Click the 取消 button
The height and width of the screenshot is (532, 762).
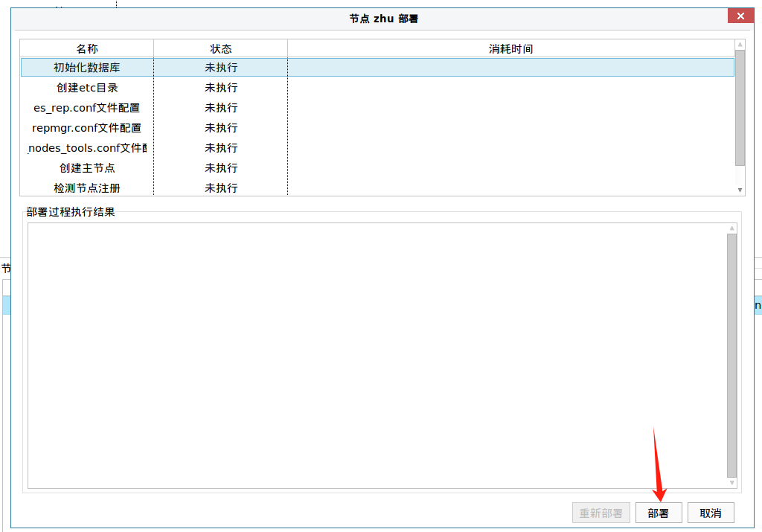(711, 513)
